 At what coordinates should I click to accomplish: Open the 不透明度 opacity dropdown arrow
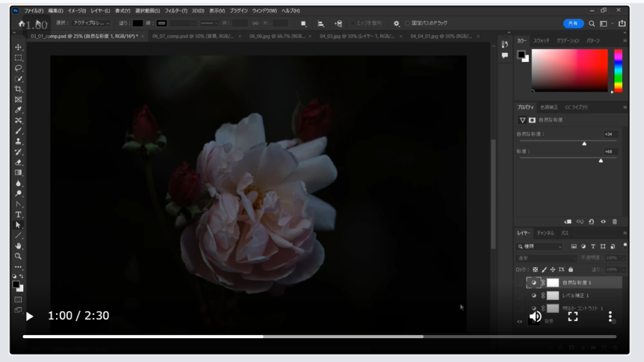click(x=623, y=258)
